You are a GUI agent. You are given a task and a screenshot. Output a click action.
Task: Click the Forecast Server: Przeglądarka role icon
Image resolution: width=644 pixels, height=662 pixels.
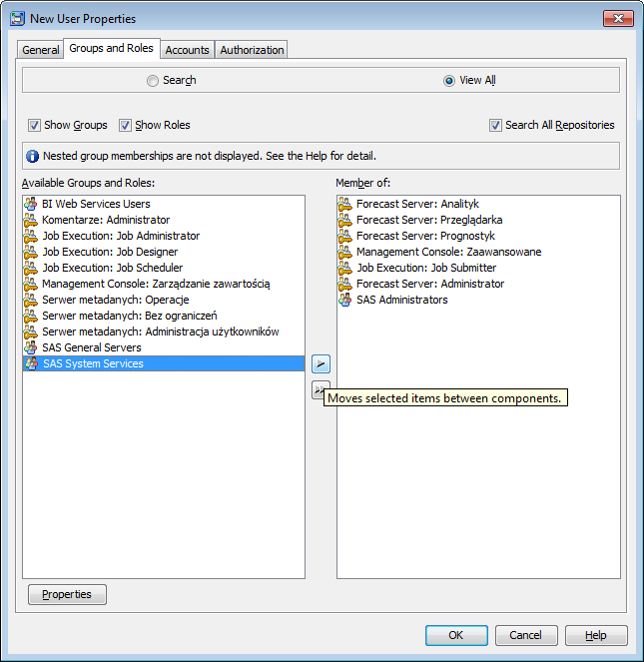[345, 220]
